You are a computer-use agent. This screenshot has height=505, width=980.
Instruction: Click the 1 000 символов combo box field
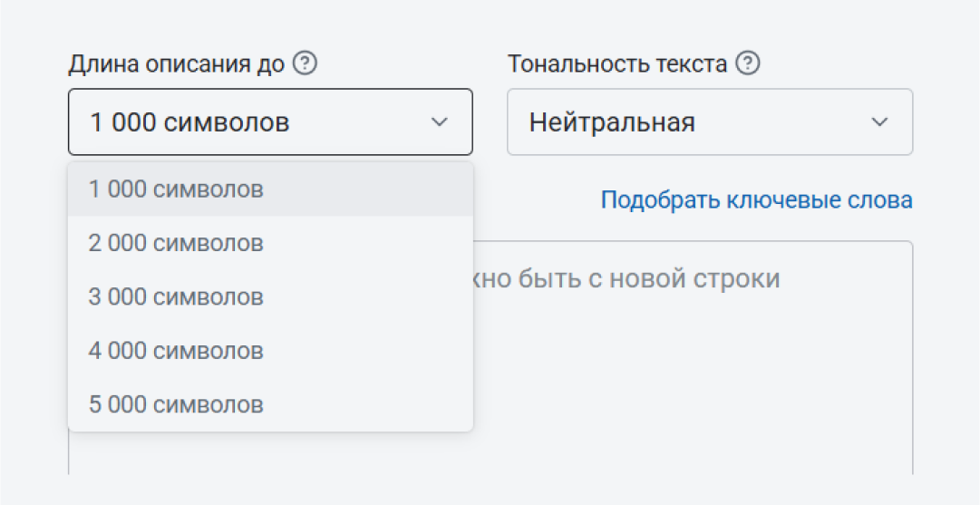(x=271, y=121)
